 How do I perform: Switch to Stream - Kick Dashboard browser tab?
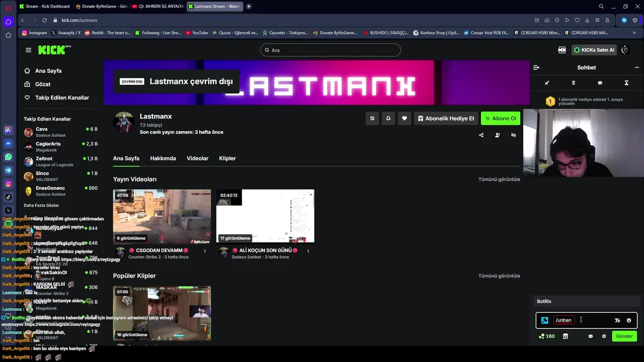[44, 7]
